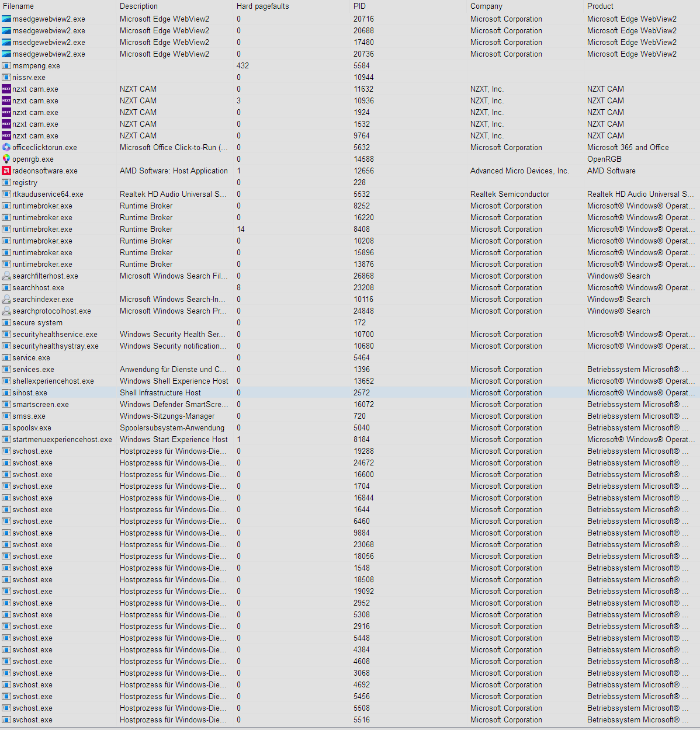
Task: Click the NZXT CAM icon for PID 9764
Action: tap(6, 135)
